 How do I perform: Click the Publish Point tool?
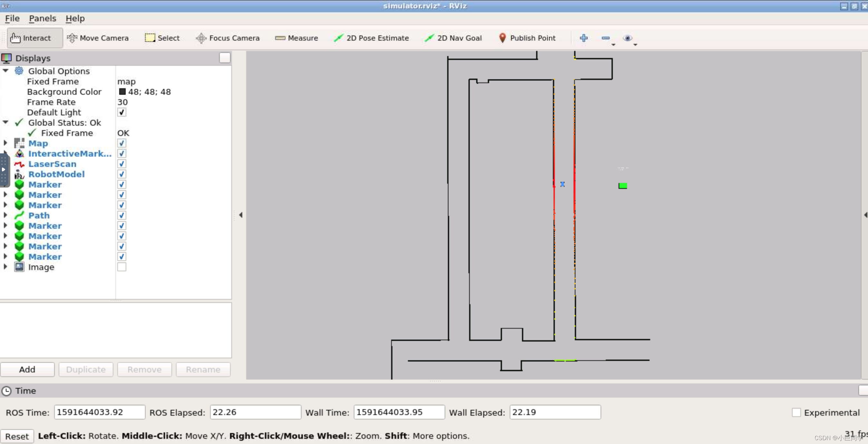pyautogui.click(x=526, y=38)
